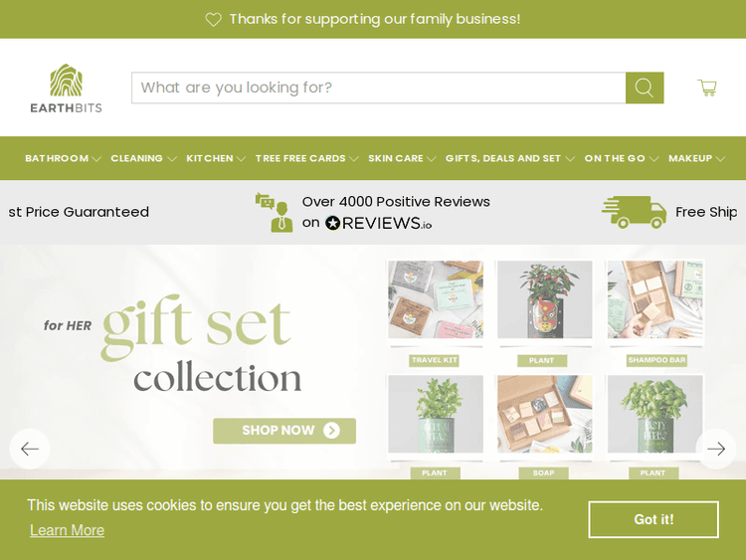Open the Skin Care menu
This screenshot has height=560, width=746.
click(402, 158)
